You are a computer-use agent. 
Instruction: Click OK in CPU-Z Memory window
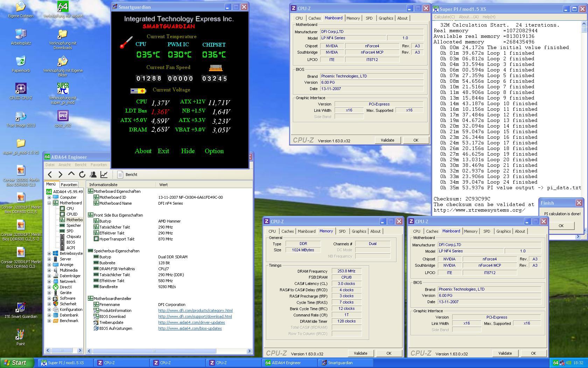tap(389, 353)
